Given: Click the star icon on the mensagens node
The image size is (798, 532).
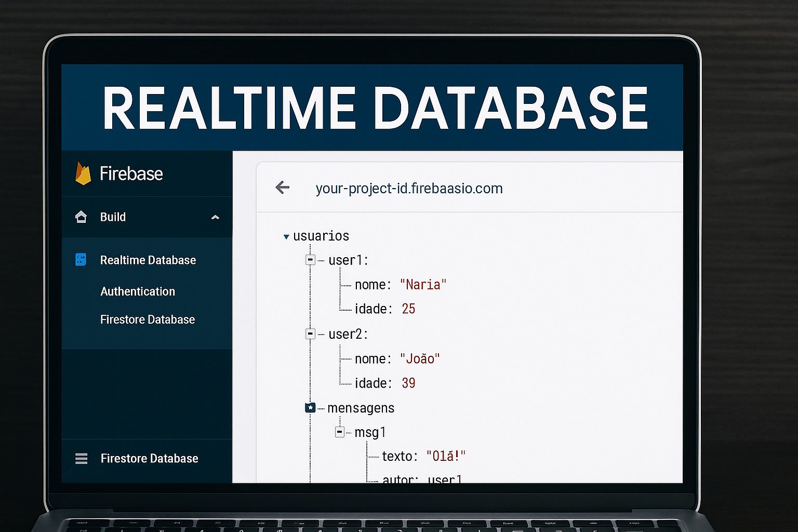Looking at the screenshot, I should point(311,408).
